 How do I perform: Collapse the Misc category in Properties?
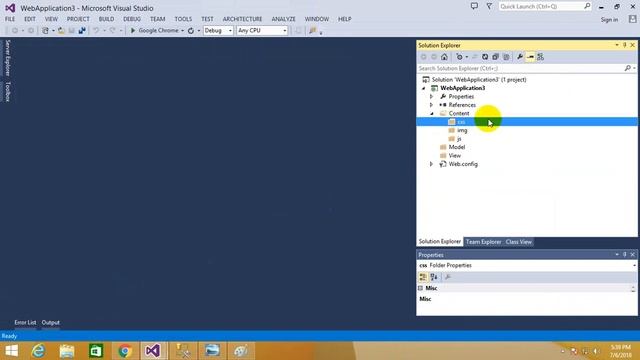(420, 288)
